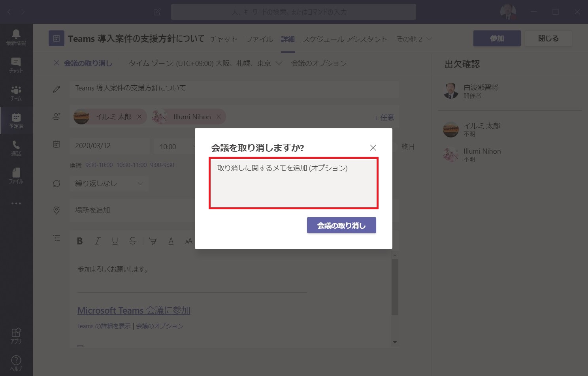Viewport: 588px width, 376px height.
Task: Remove attendee Illumi Nihon with its X
Action: click(x=219, y=117)
